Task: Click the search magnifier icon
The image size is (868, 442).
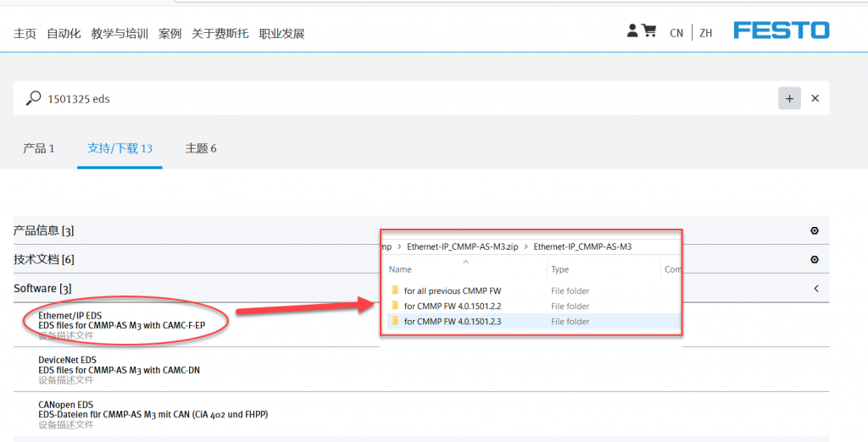Action: pyautogui.click(x=33, y=98)
